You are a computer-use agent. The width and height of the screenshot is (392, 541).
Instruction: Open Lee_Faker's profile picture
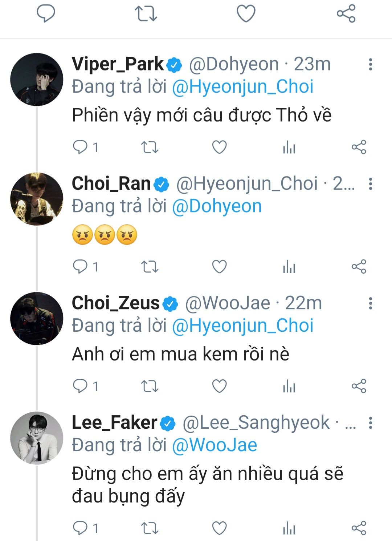[x=37, y=438]
